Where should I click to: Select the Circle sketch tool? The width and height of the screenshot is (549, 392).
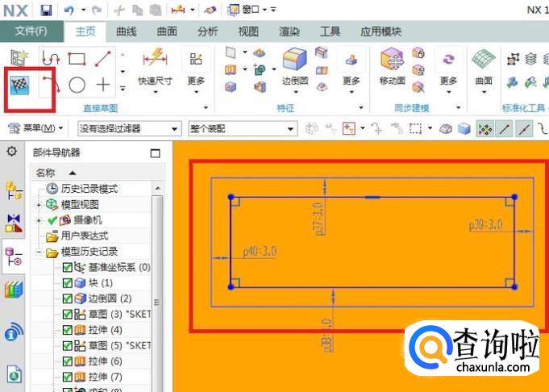[x=77, y=85]
